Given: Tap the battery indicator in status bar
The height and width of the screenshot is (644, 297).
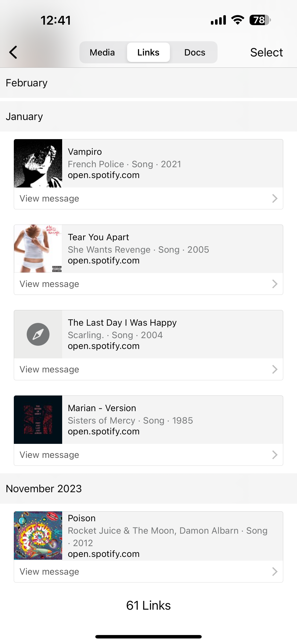Looking at the screenshot, I should coord(260,20).
